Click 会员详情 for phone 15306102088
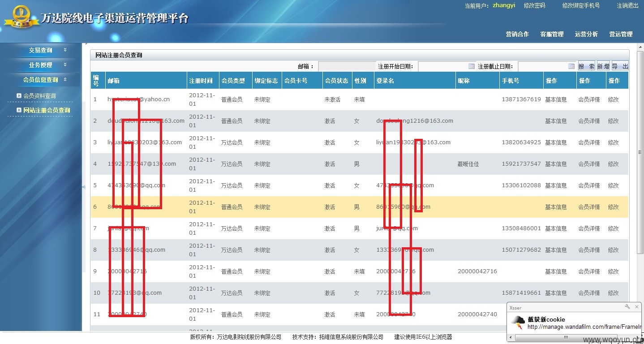 pyautogui.click(x=589, y=185)
